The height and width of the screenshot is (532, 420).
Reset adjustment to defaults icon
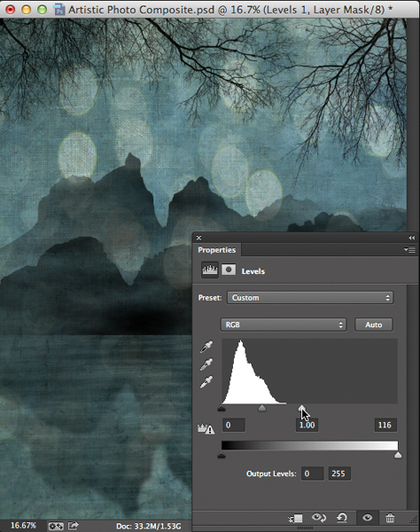click(x=342, y=518)
